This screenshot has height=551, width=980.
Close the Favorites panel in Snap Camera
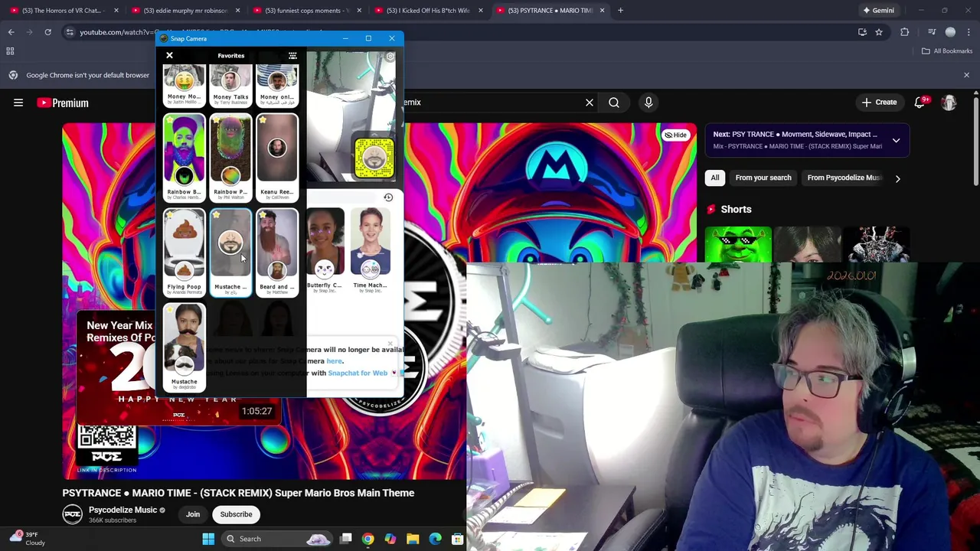click(169, 55)
